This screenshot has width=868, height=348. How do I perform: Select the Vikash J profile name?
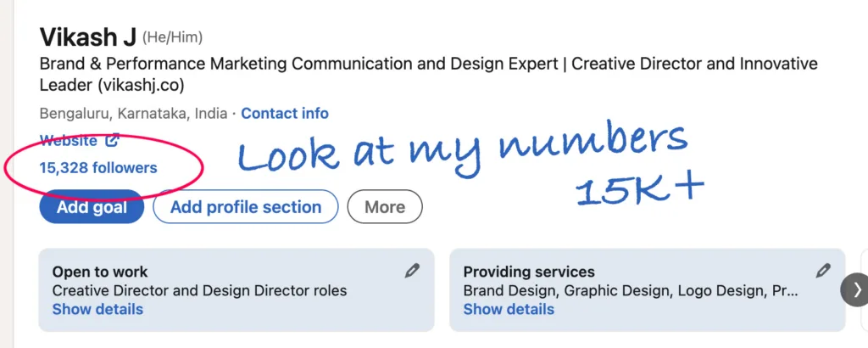(x=87, y=37)
